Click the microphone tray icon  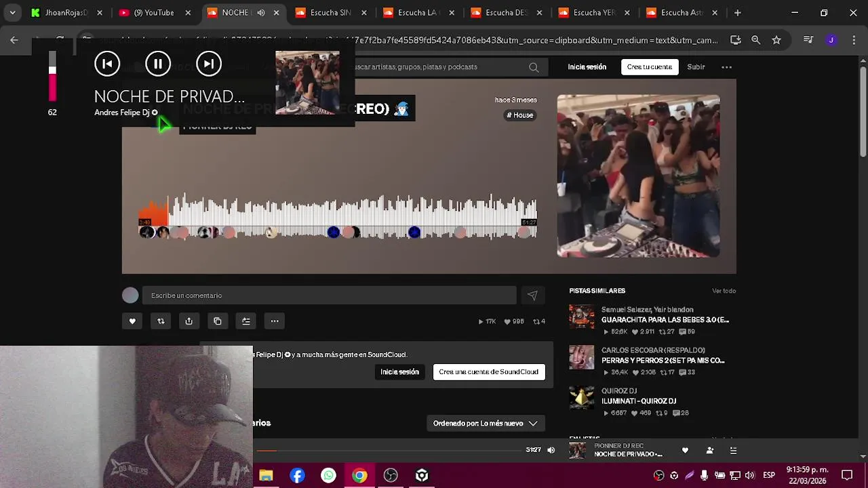tap(705, 476)
